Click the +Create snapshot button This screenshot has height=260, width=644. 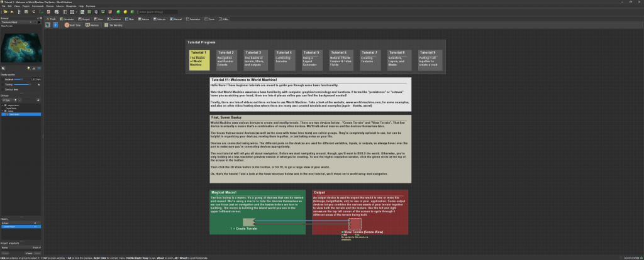tap(30, 254)
